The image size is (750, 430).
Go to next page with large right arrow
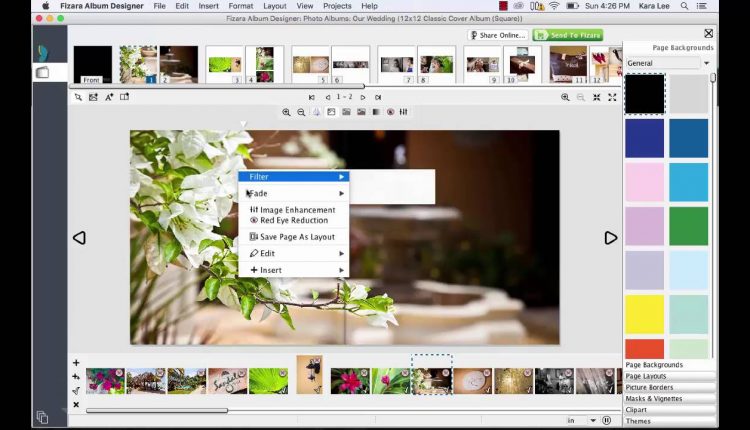(610, 238)
